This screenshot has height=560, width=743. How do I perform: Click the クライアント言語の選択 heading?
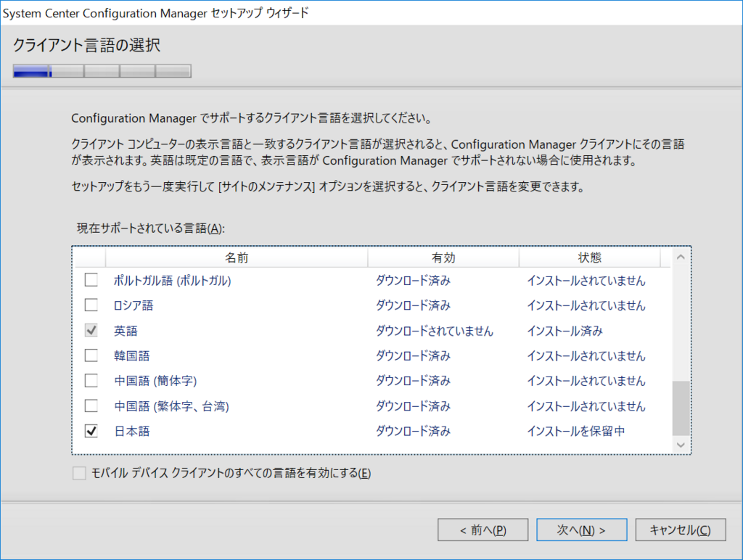click(87, 45)
